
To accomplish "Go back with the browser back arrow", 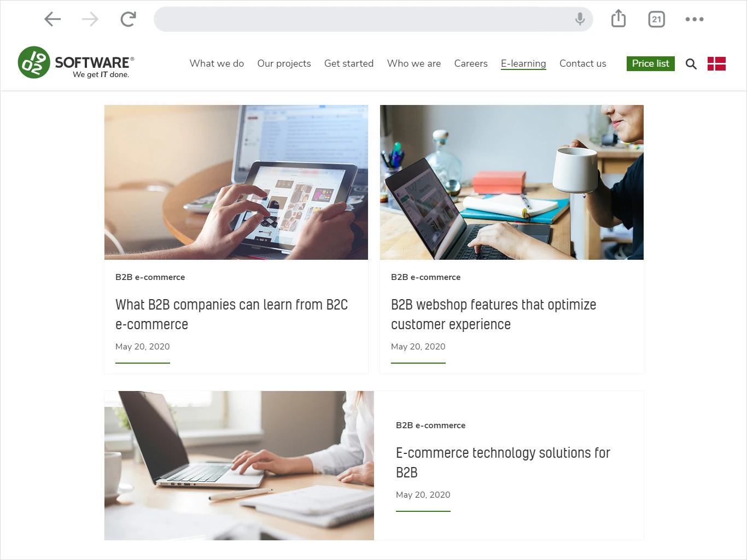I will [52, 19].
